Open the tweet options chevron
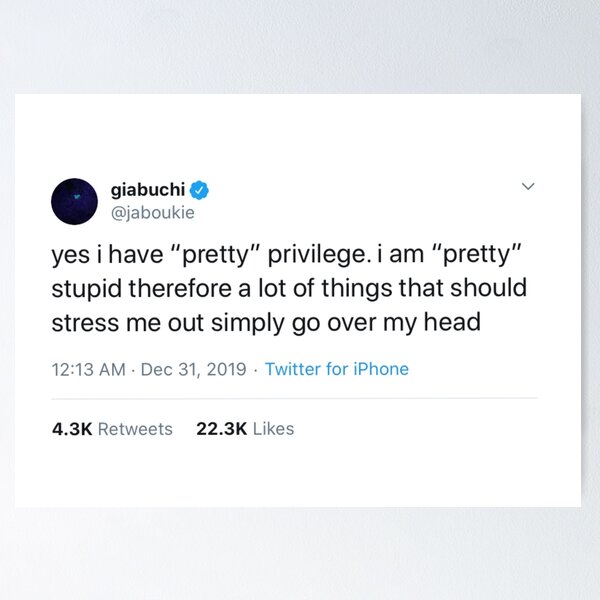600x600 pixels. pos(529,187)
